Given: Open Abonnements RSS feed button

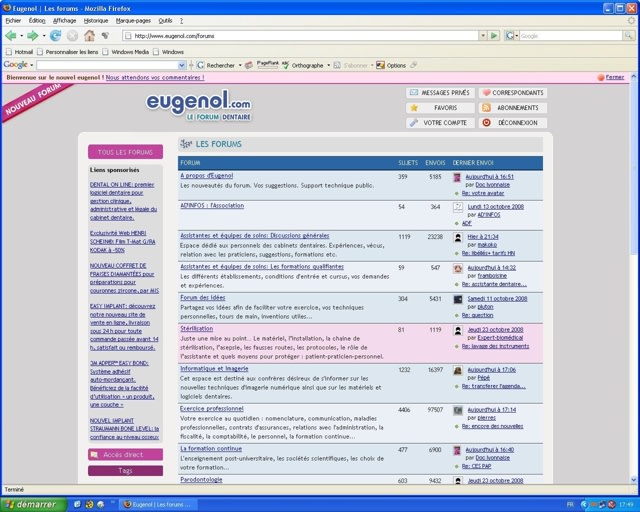Looking at the screenshot, I should click(x=511, y=108).
